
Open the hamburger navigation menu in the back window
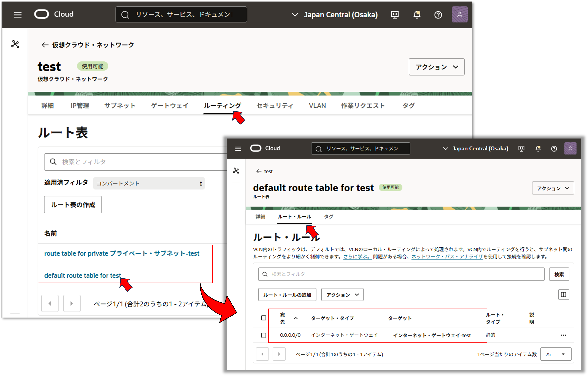18,15
